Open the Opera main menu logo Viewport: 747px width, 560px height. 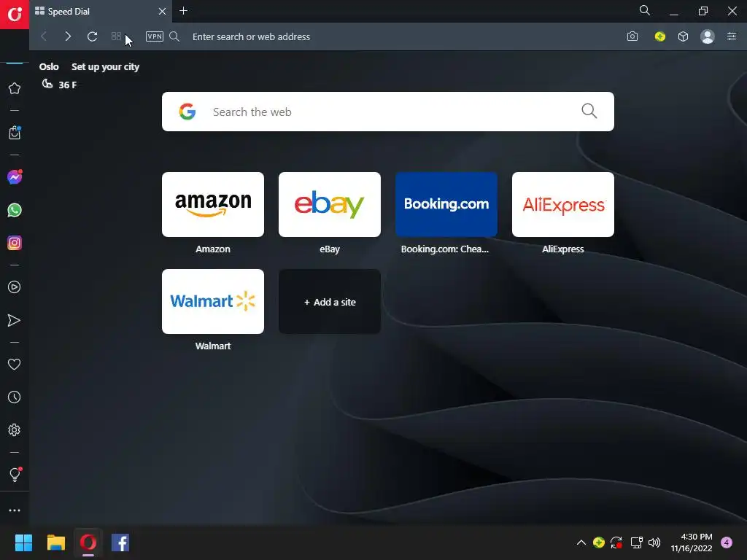coord(15,15)
